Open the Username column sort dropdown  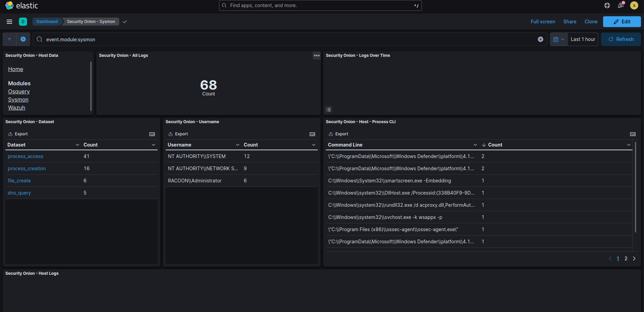238,145
